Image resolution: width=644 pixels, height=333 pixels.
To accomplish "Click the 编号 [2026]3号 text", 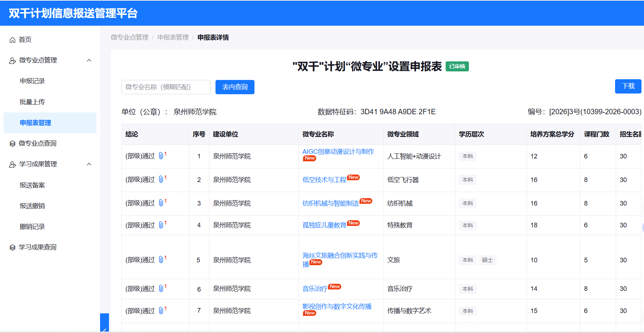I will 585,112.
